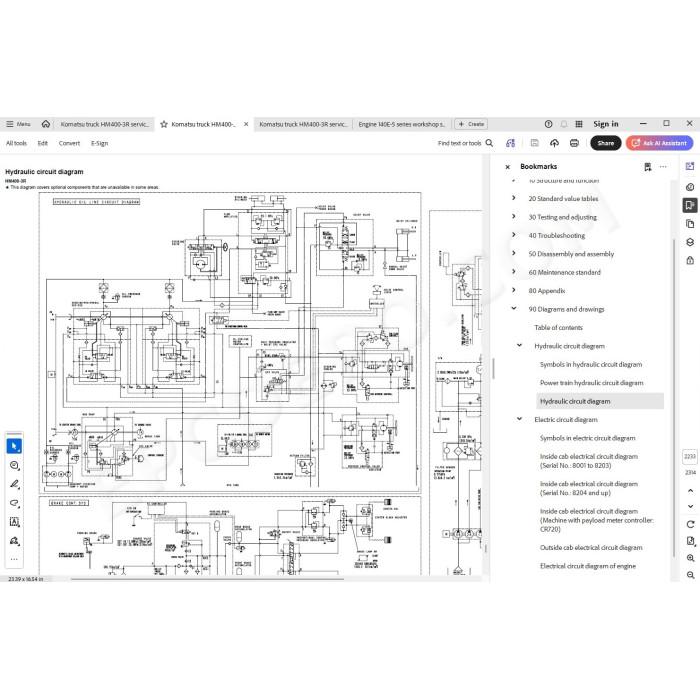
Task: Open Power train hydraulic circuit diagram bookmark
Action: pyautogui.click(x=592, y=383)
